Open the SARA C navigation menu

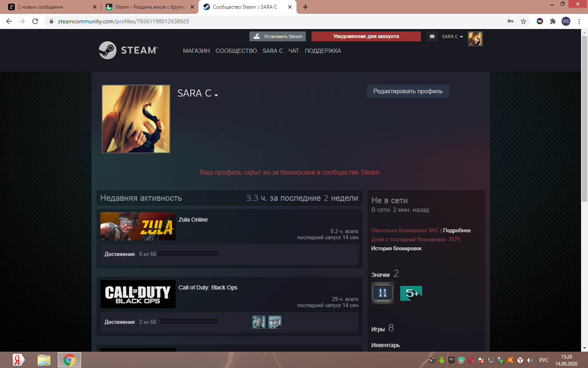[x=273, y=51]
